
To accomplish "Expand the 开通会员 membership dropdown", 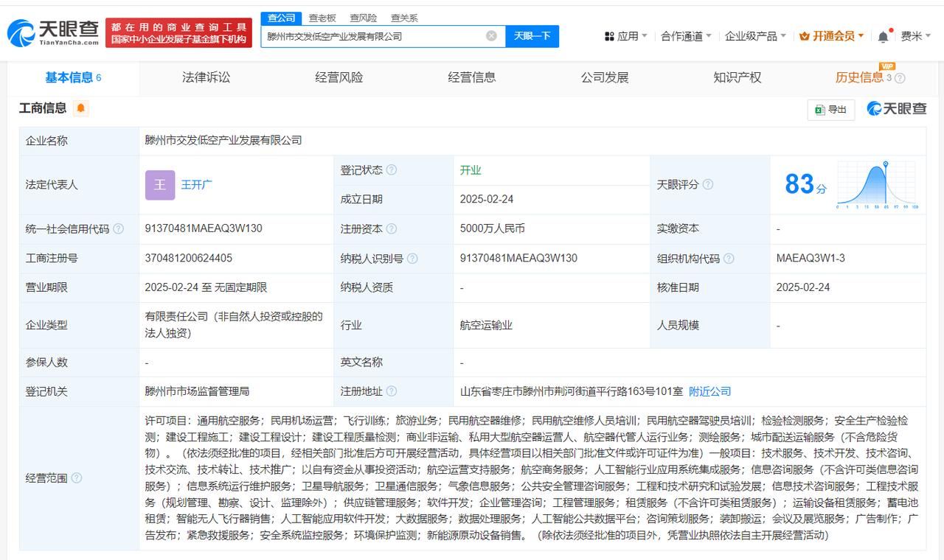I will (832, 36).
